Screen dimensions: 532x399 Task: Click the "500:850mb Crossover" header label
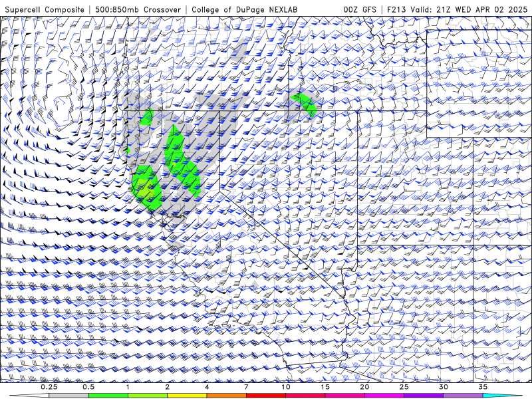[x=138, y=9]
